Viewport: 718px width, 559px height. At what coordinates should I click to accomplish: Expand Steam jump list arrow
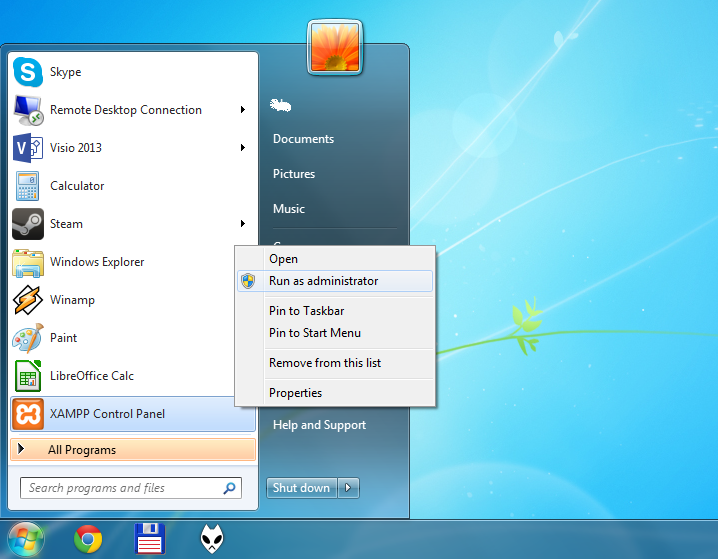[x=243, y=223]
